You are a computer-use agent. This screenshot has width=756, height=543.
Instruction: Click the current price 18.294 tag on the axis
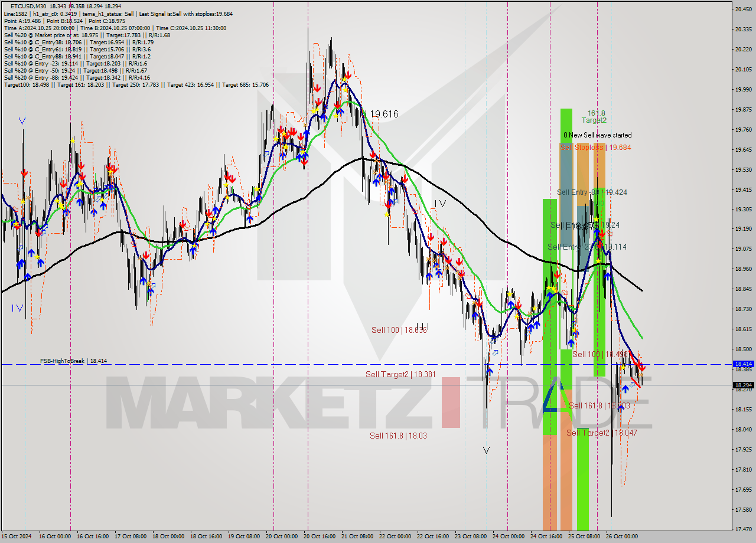coord(742,385)
